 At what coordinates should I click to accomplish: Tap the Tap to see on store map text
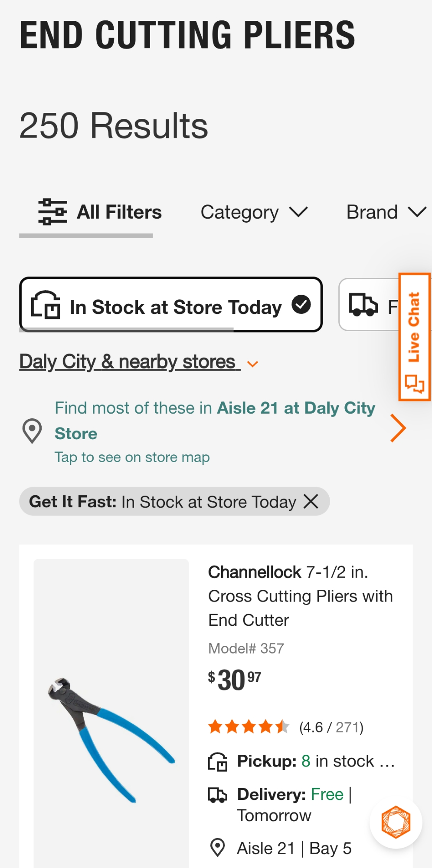132,457
